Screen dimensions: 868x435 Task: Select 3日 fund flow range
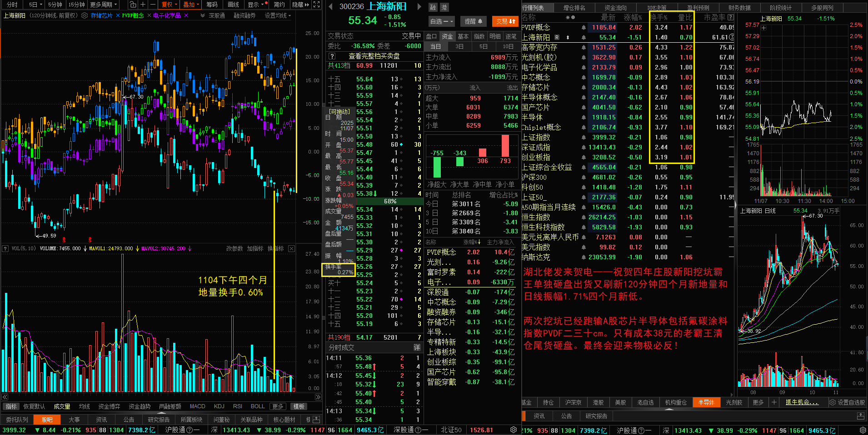coord(459,46)
